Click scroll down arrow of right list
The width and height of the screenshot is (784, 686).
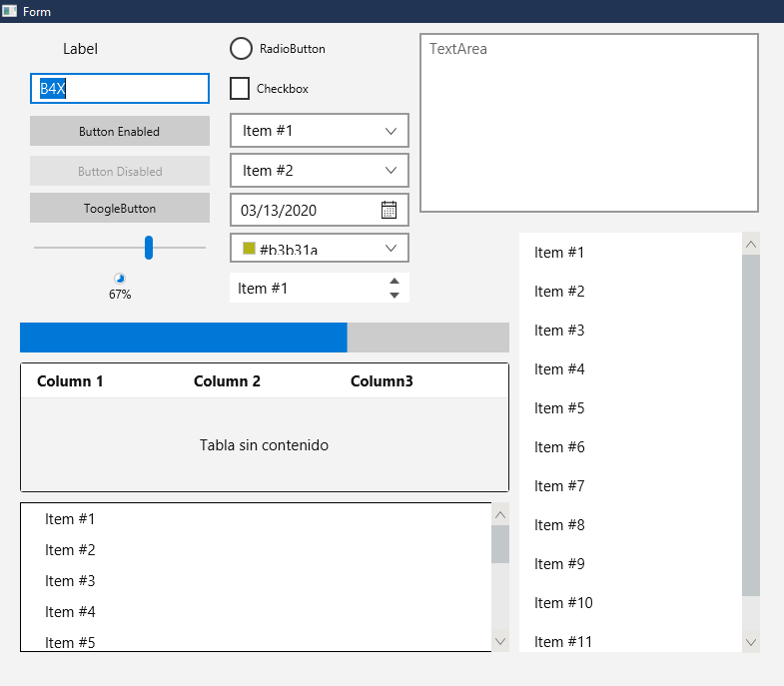pyautogui.click(x=750, y=642)
